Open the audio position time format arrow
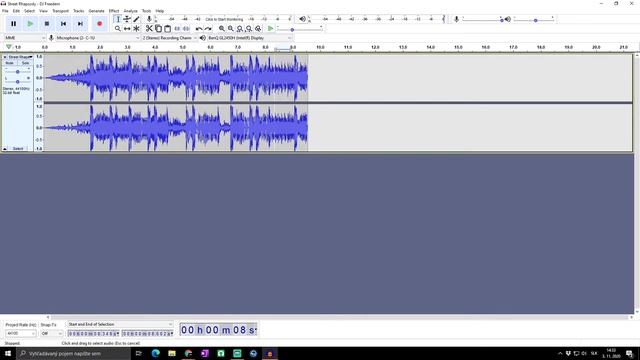The height and width of the screenshot is (360, 640). coord(256,330)
